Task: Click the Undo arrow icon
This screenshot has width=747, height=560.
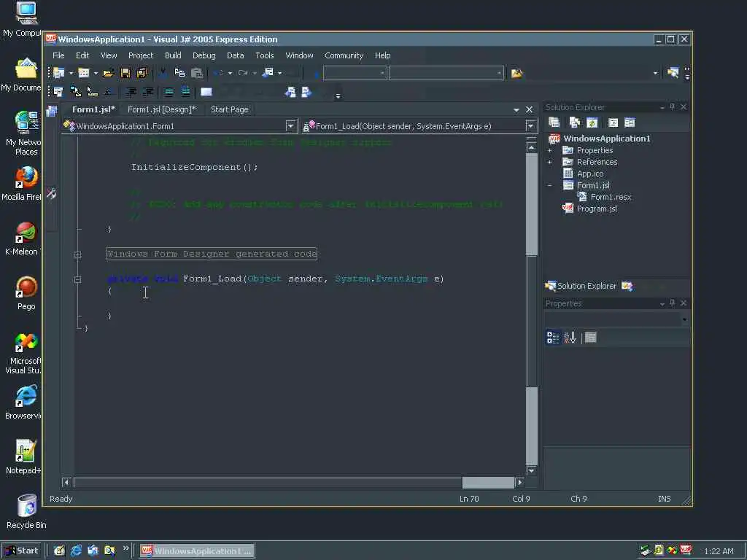Action: 219,73
